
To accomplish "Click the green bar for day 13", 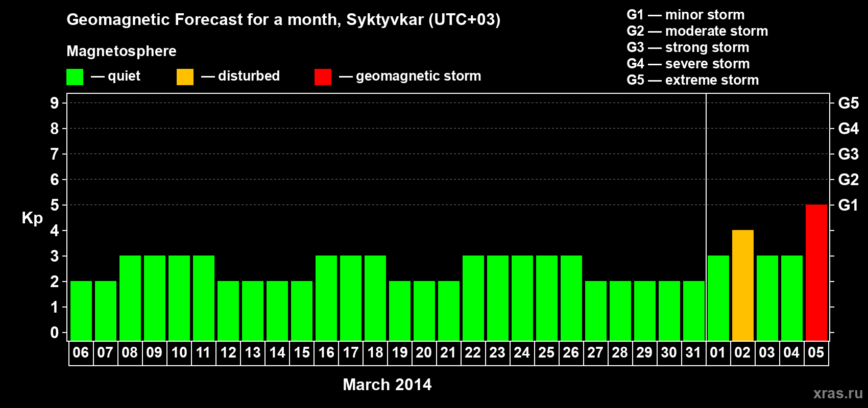I will click(253, 311).
